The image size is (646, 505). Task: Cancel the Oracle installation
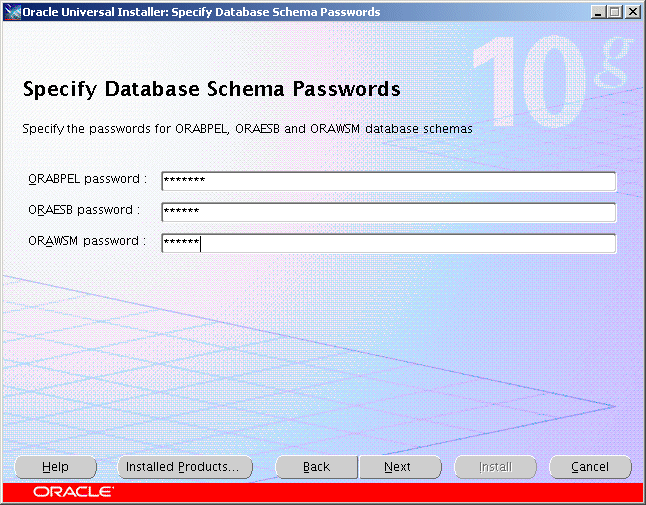point(590,467)
